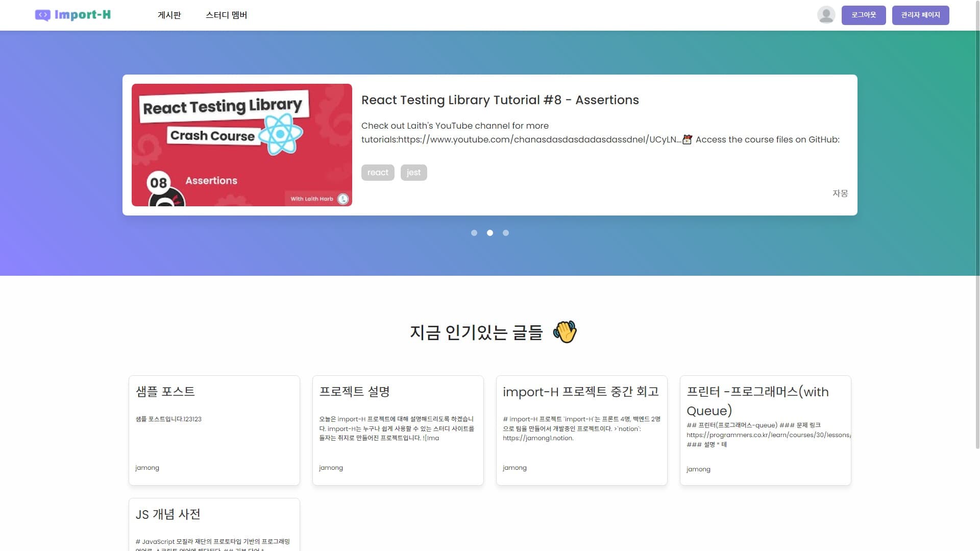Open the 프로젝트 설명 post
The image size is (980, 551).
coord(398,430)
